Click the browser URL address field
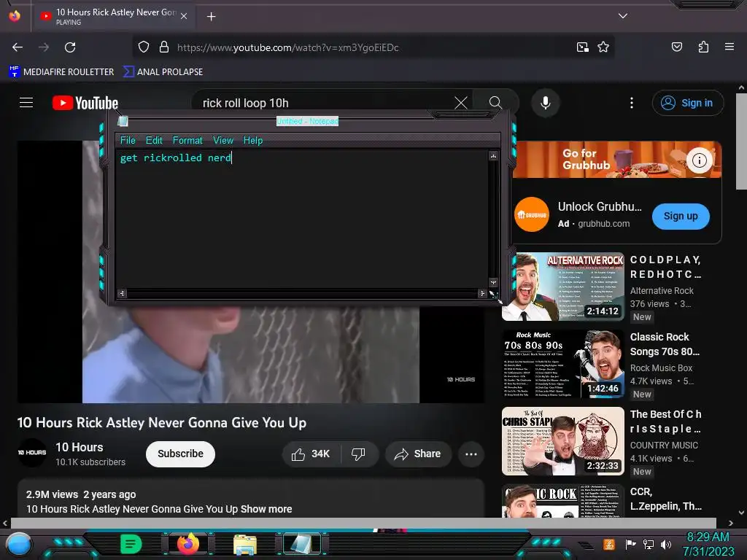 [371, 47]
